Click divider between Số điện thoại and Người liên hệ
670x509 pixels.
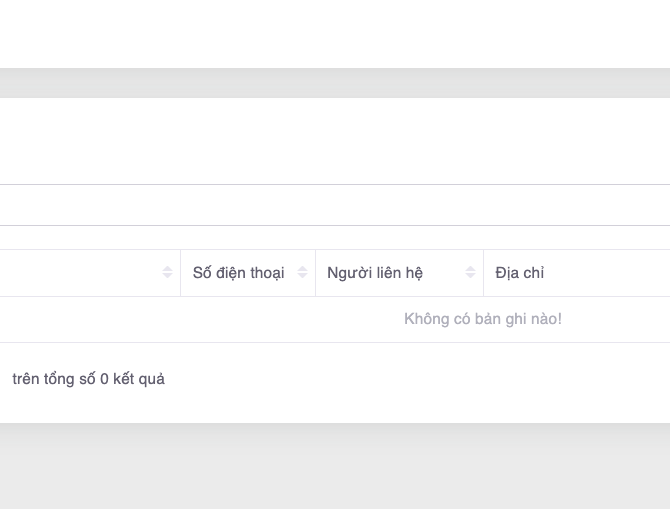click(x=315, y=273)
